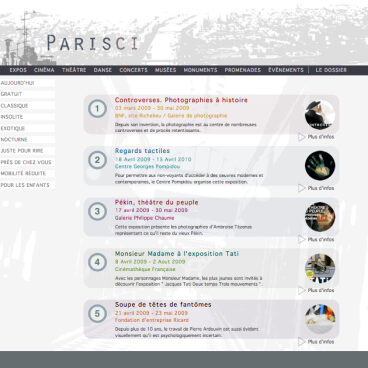Click the number 3 circle badge
Screen dimensions: 368x368
97,211
